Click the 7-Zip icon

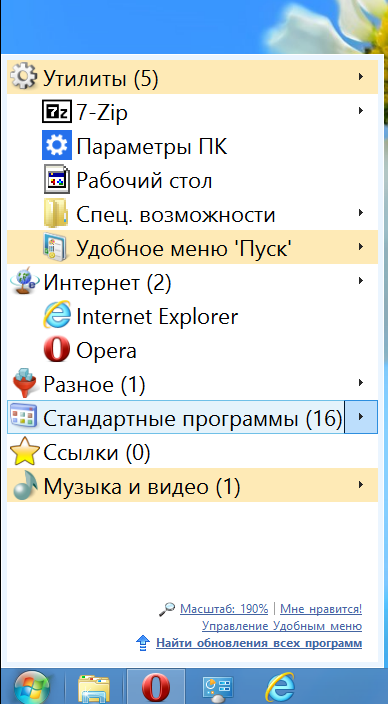[57, 111]
